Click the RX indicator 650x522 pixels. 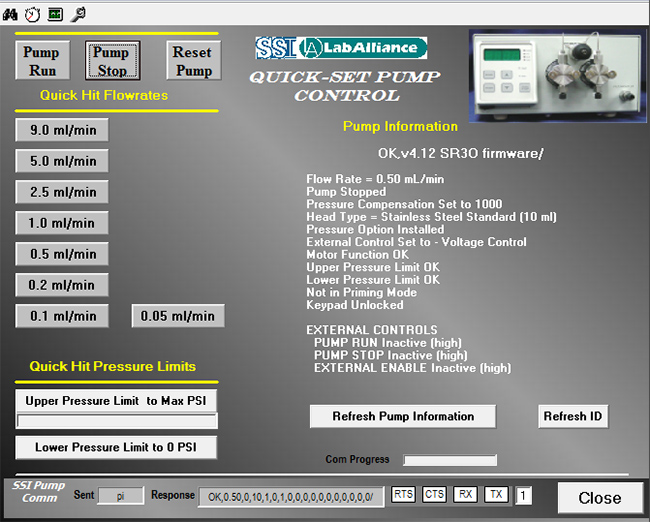pyautogui.click(x=465, y=495)
